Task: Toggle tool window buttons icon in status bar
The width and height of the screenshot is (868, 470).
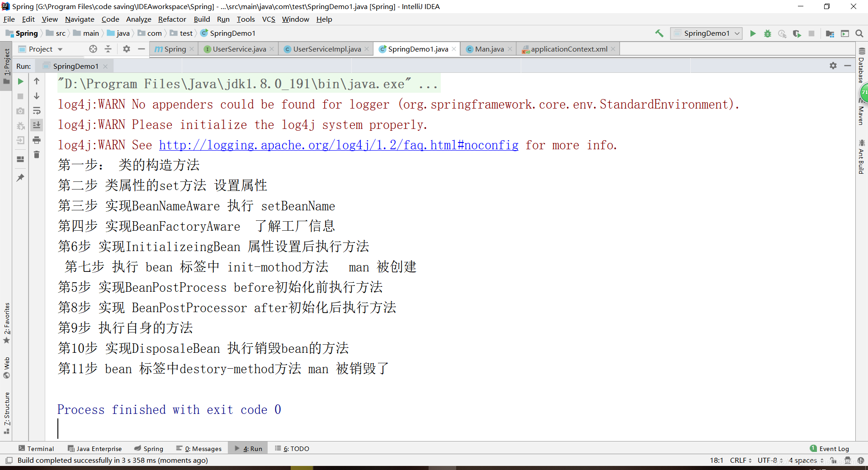Action: (x=9, y=460)
